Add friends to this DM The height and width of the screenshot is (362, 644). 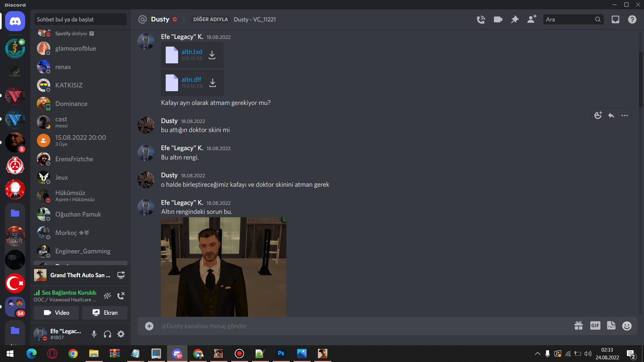point(532,19)
